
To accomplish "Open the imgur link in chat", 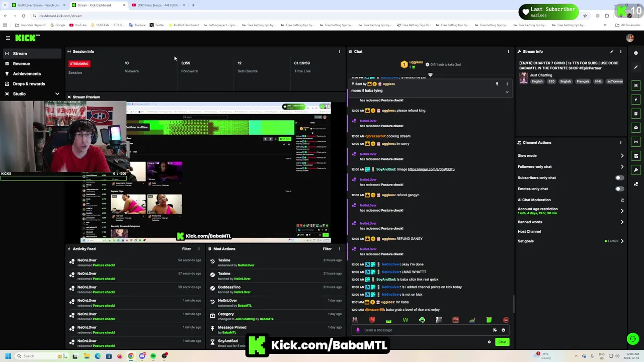I will pos(431,169).
